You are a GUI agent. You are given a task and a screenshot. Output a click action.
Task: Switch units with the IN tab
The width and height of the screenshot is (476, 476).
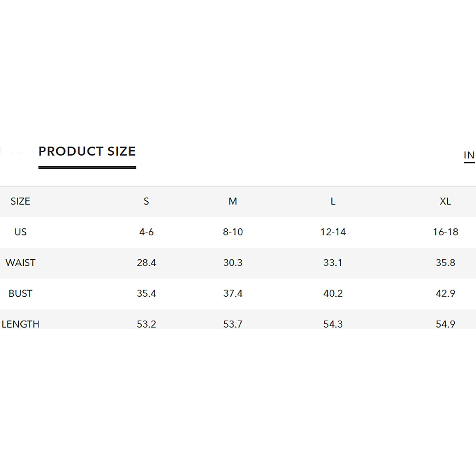[x=468, y=155]
